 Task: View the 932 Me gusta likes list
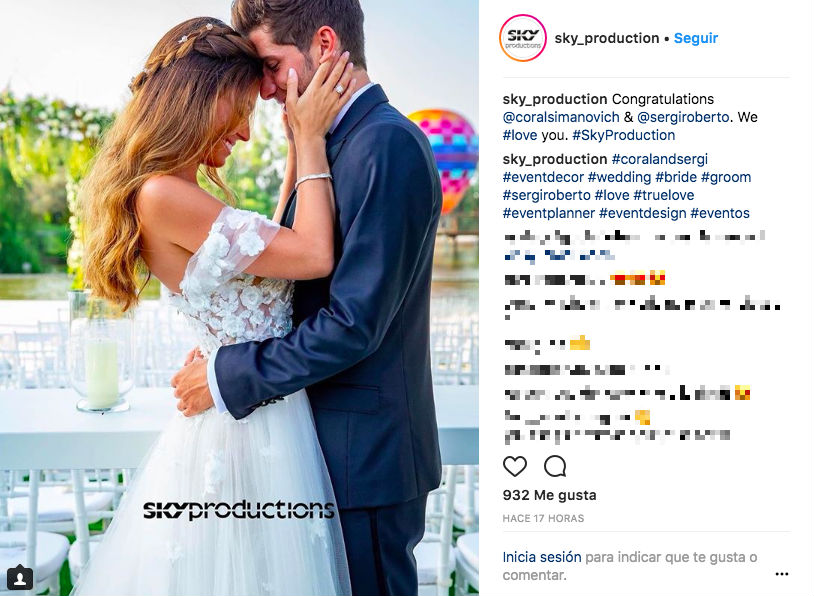point(549,495)
